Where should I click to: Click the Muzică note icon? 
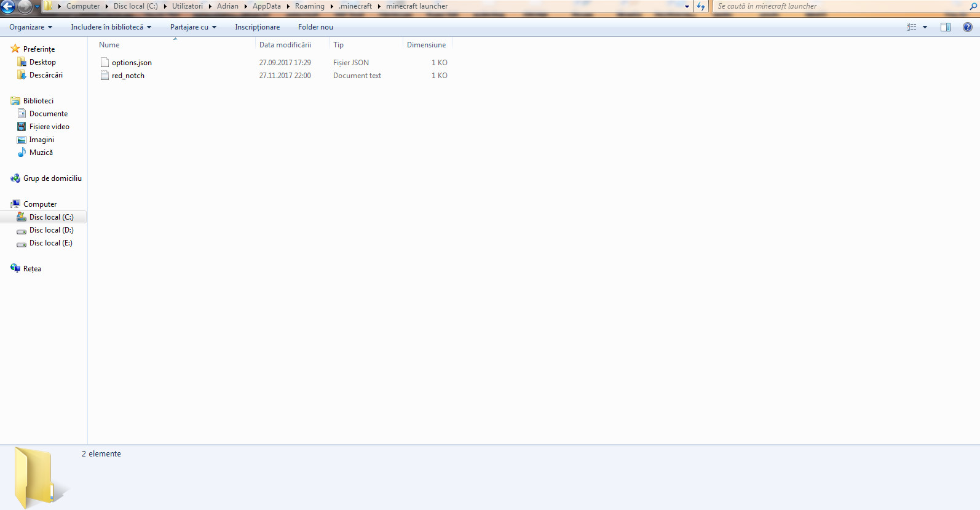pyautogui.click(x=22, y=153)
